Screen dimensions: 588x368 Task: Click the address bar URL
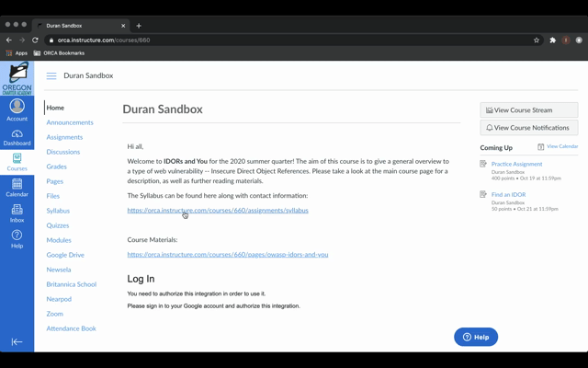coord(104,40)
